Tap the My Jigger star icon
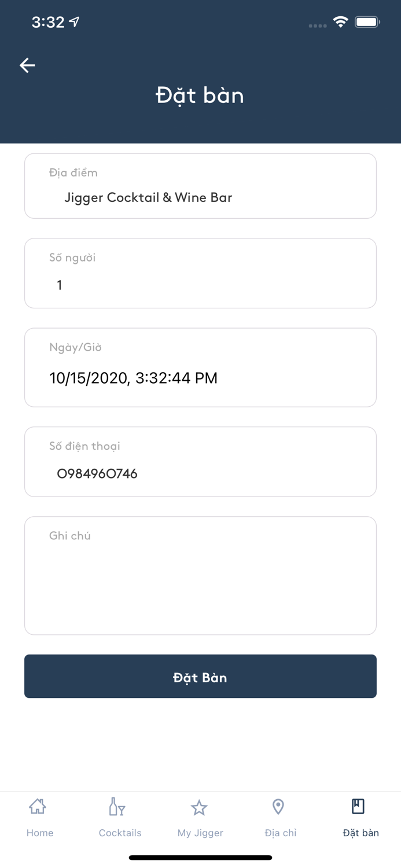The image size is (401, 868). 199,806
